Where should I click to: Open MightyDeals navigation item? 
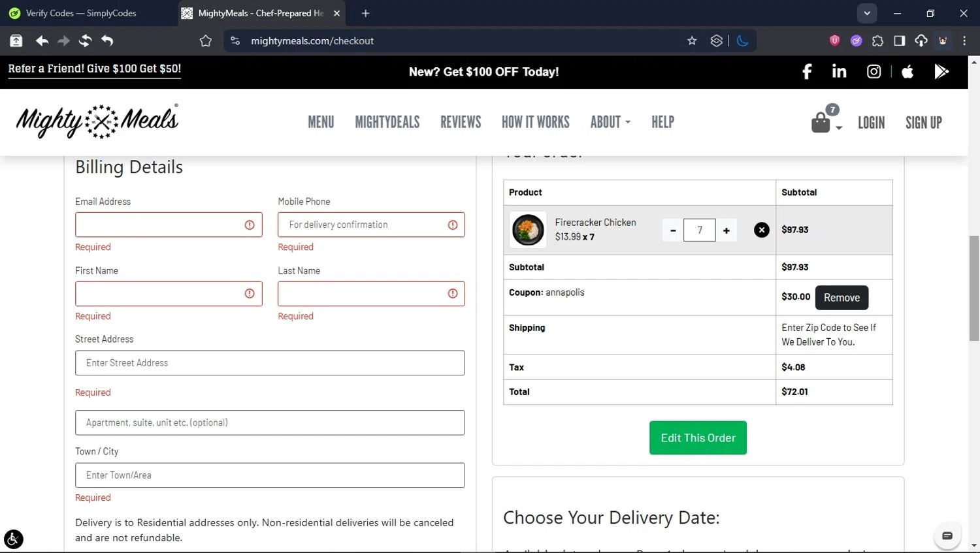coord(387,122)
